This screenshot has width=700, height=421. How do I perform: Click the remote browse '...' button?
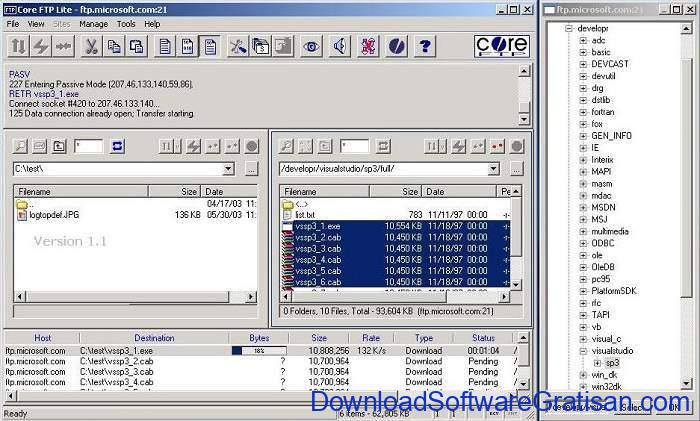click(x=516, y=169)
